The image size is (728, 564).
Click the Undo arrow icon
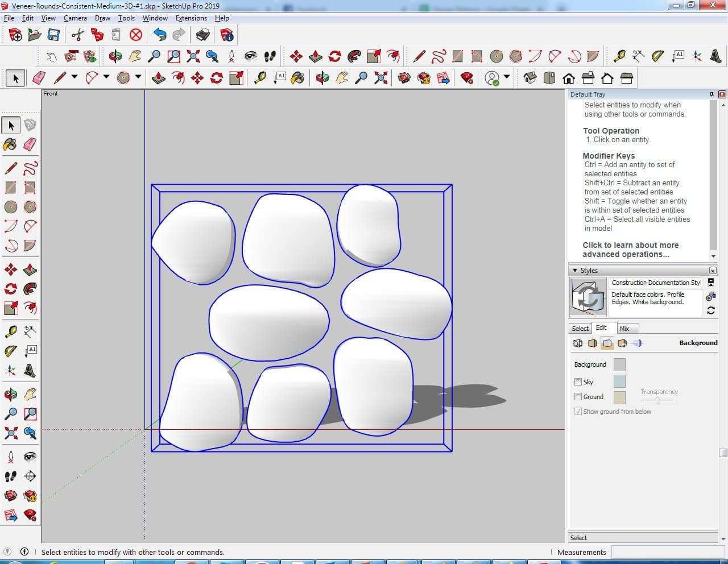point(160,35)
